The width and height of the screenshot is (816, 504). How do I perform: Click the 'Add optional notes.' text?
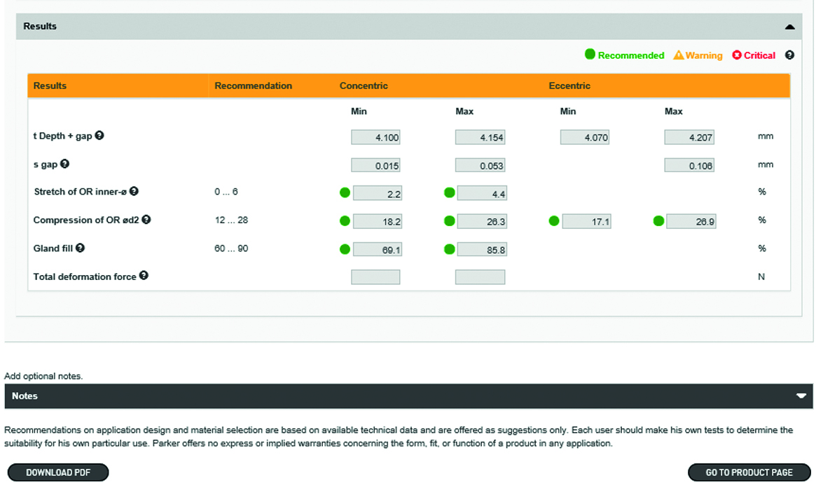(x=43, y=376)
